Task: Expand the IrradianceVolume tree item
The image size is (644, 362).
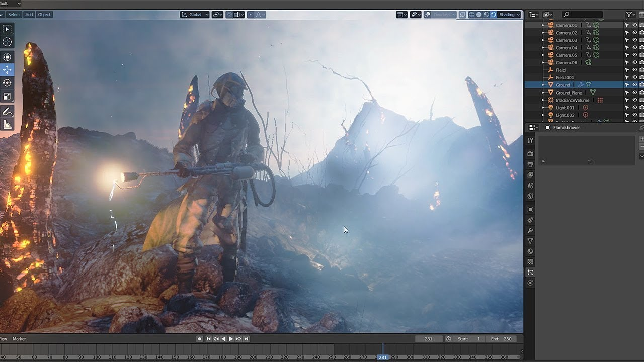Action: pyautogui.click(x=543, y=100)
